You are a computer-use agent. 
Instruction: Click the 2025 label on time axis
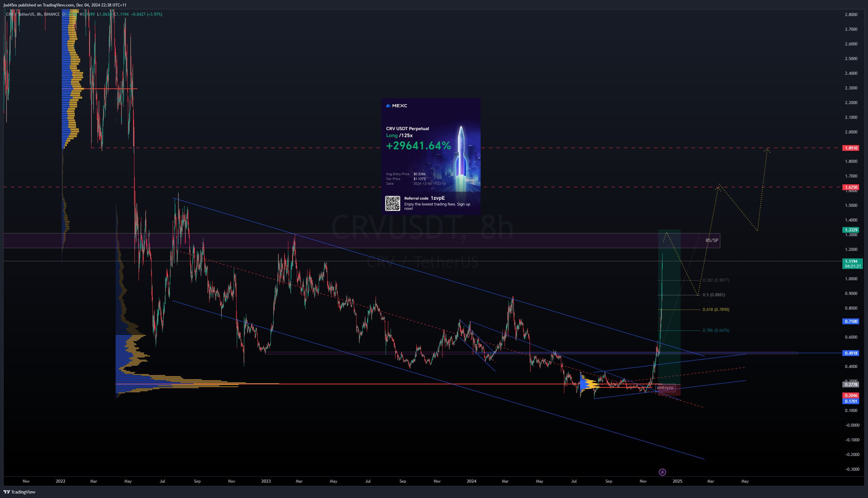click(677, 481)
